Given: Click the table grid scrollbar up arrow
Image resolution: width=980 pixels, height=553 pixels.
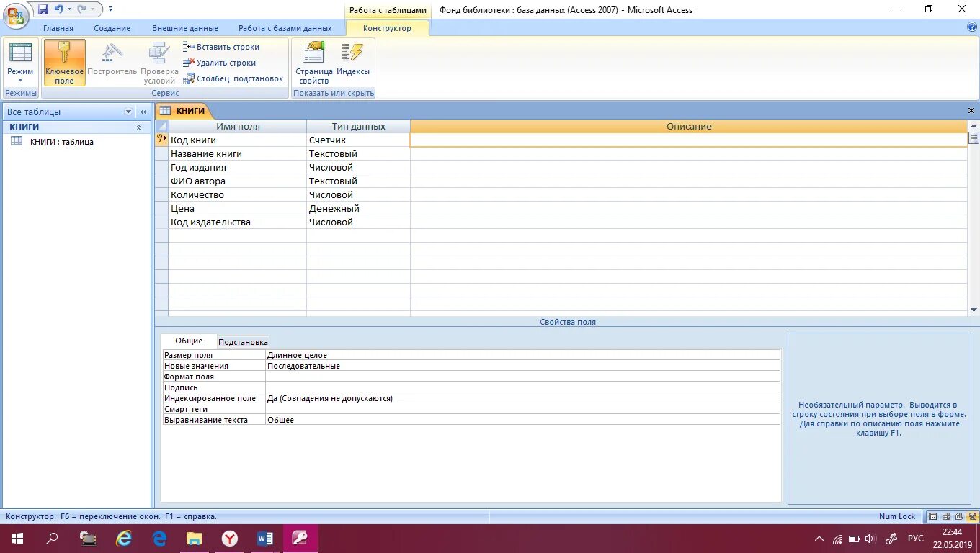Looking at the screenshot, I should 974,125.
